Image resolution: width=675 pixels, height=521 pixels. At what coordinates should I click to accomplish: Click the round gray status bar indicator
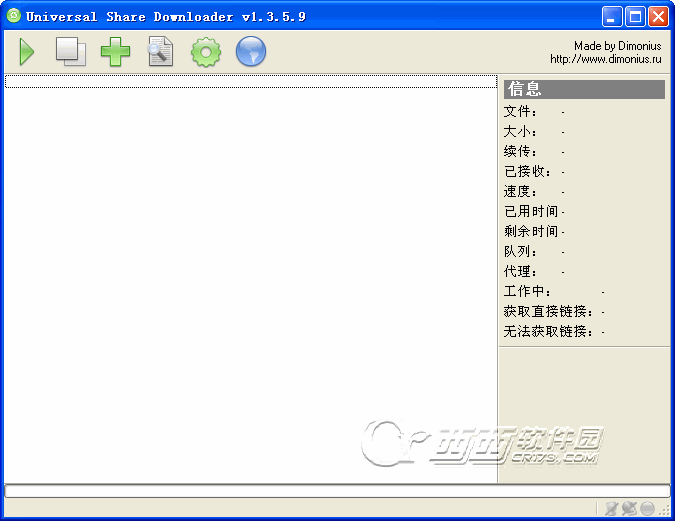[x=647, y=509]
